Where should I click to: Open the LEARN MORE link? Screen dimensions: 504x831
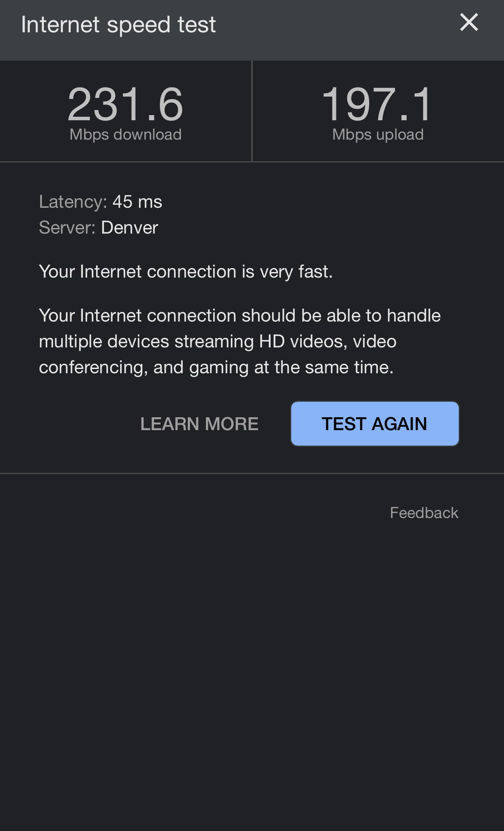coord(199,424)
